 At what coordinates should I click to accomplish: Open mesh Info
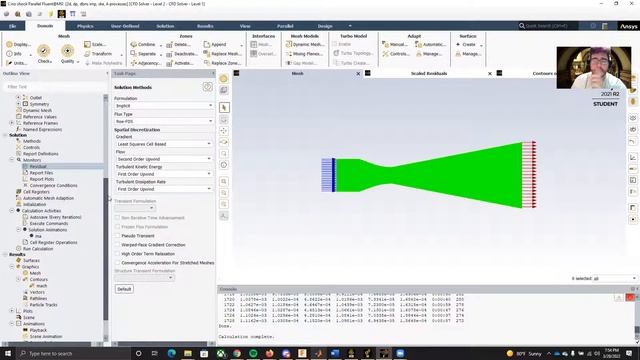pos(14,53)
